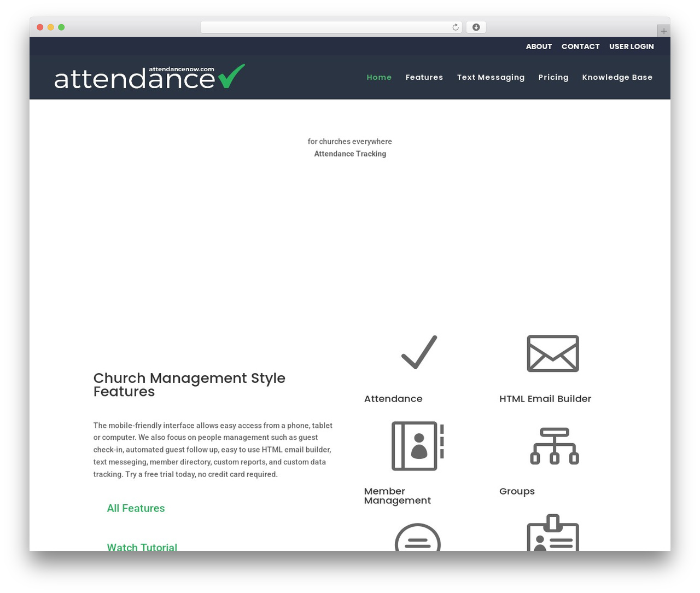Click the Groups hierarchy icon

555,446
